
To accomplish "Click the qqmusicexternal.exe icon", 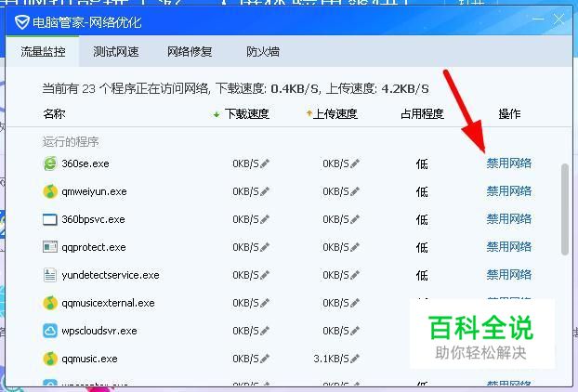I will click(50, 303).
